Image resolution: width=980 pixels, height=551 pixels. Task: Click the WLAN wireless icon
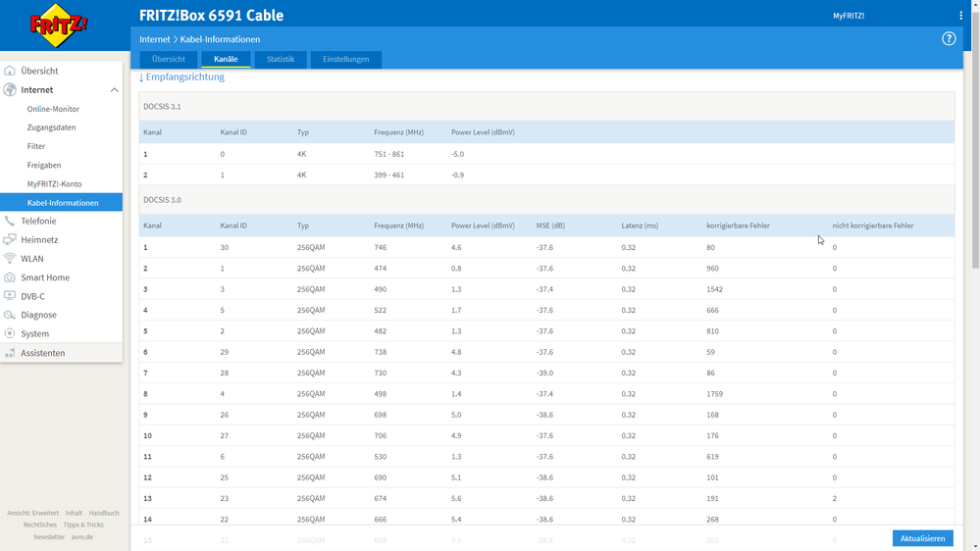[10, 259]
